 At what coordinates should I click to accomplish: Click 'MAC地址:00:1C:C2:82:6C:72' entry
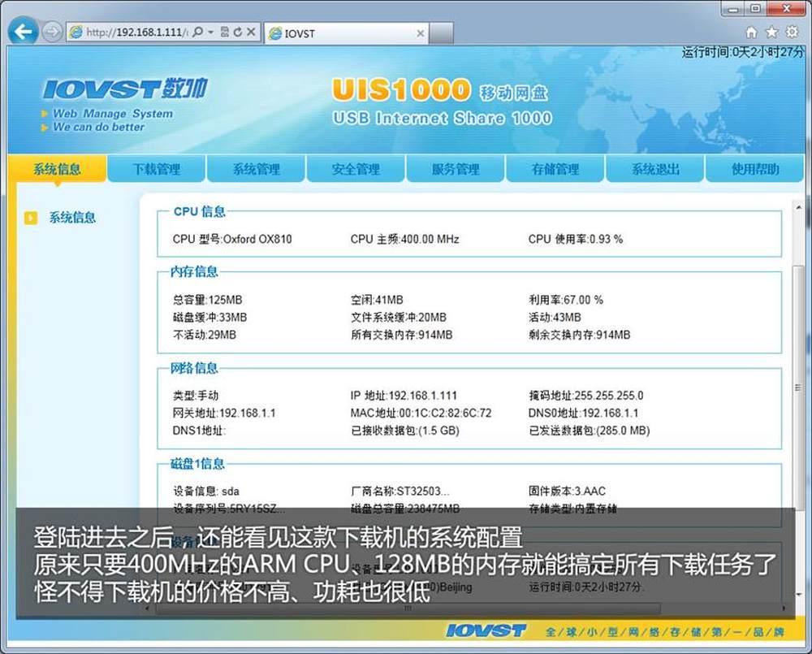(x=421, y=413)
